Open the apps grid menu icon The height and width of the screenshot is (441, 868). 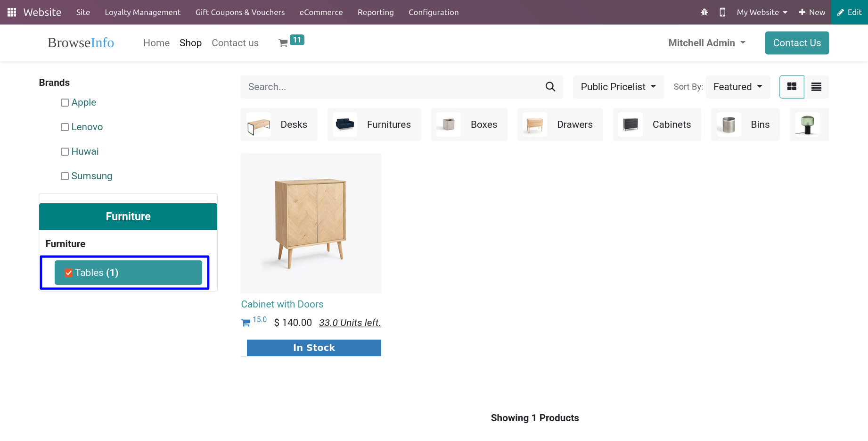pos(12,12)
